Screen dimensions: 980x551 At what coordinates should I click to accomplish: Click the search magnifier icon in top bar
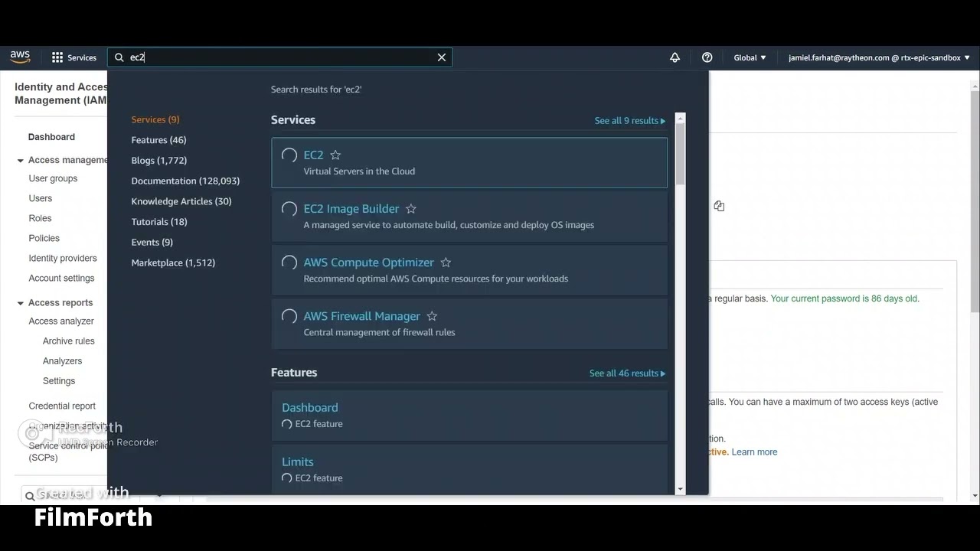(119, 57)
